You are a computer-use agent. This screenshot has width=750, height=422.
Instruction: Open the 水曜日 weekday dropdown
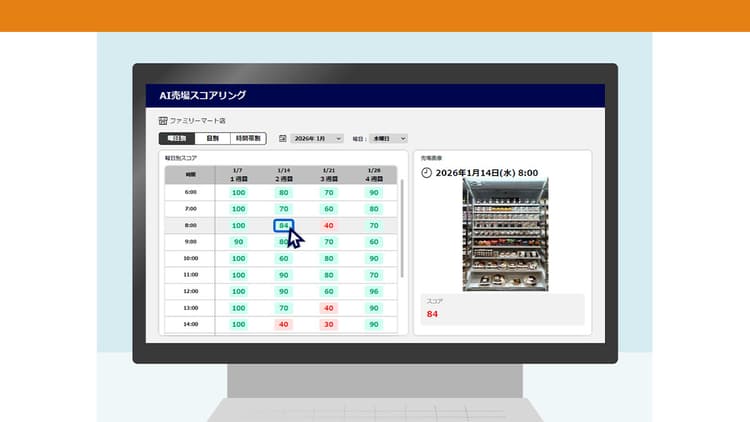click(388, 138)
